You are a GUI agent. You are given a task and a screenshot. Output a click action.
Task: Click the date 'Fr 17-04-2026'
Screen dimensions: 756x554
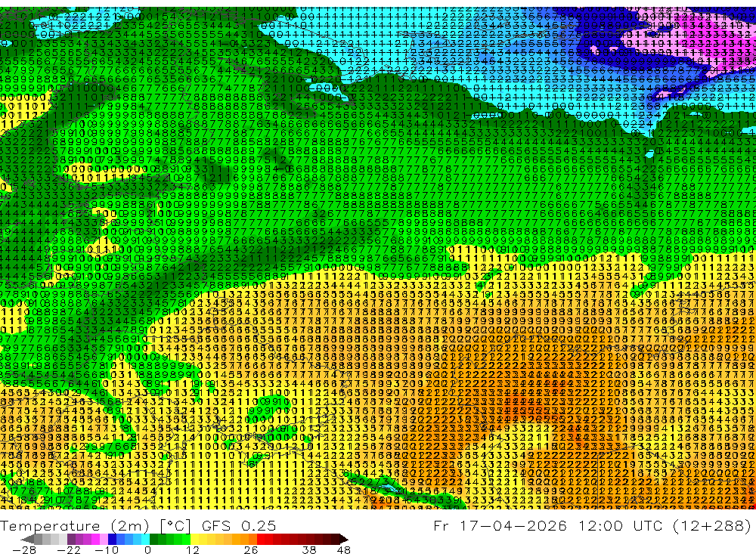point(500,525)
